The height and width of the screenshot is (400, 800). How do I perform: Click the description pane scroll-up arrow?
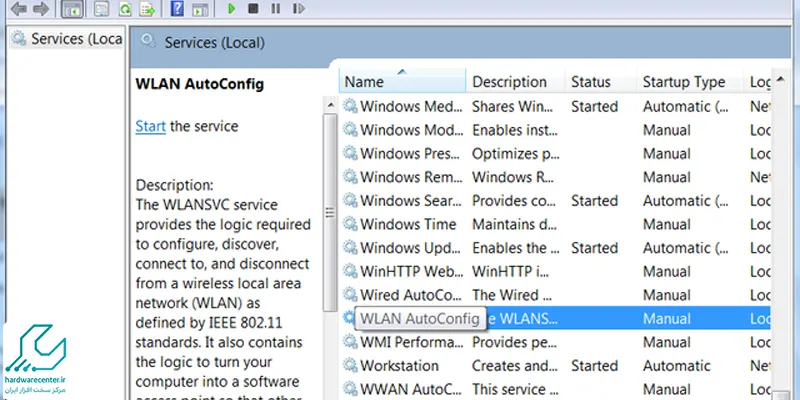pos(330,105)
